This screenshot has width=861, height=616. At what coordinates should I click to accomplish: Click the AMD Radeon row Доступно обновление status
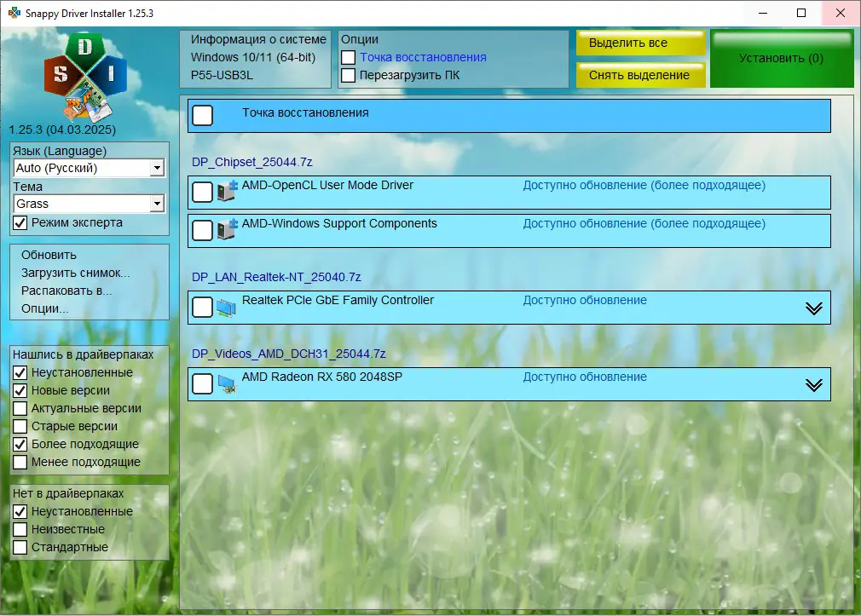click(585, 377)
